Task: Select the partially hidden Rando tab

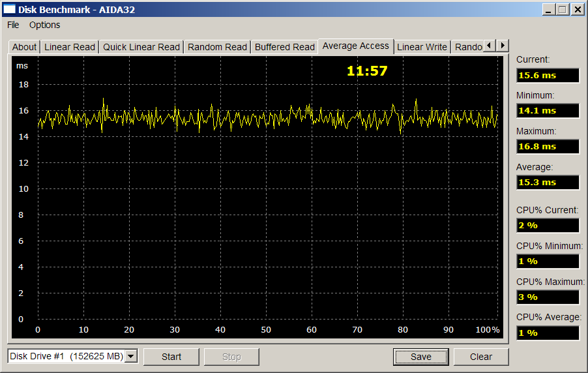Action: click(x=468, y=47)
